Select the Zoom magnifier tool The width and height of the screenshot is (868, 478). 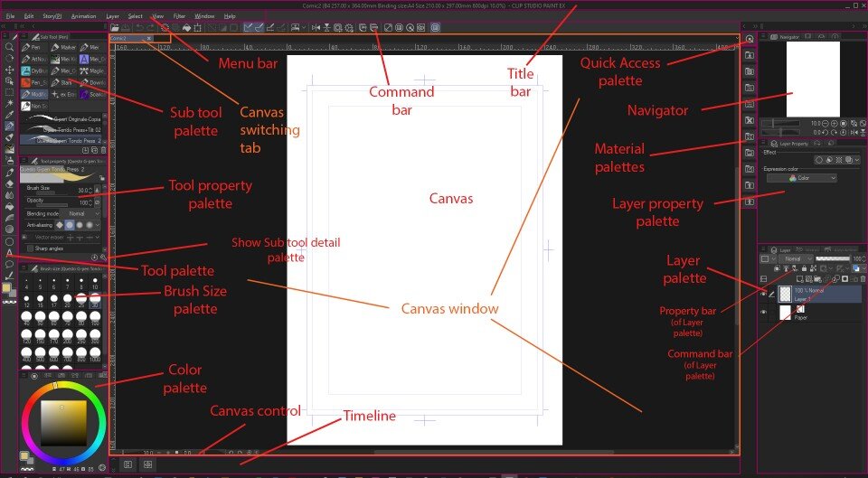click(x=9, y=48)
